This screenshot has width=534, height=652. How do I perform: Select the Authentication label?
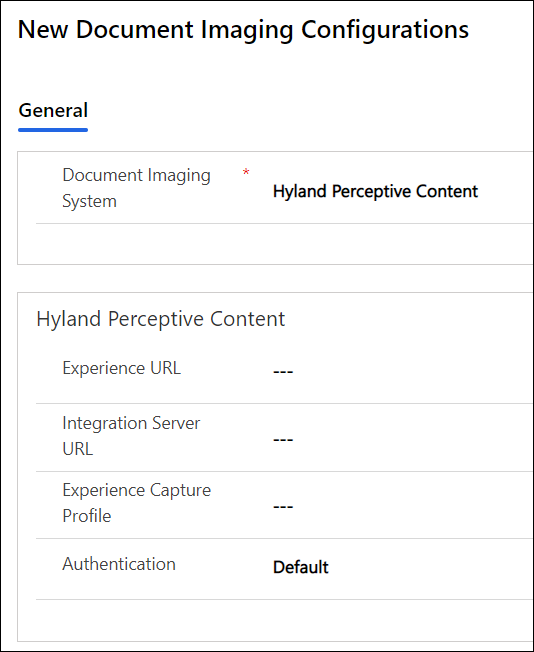click(x=119, y=564)
